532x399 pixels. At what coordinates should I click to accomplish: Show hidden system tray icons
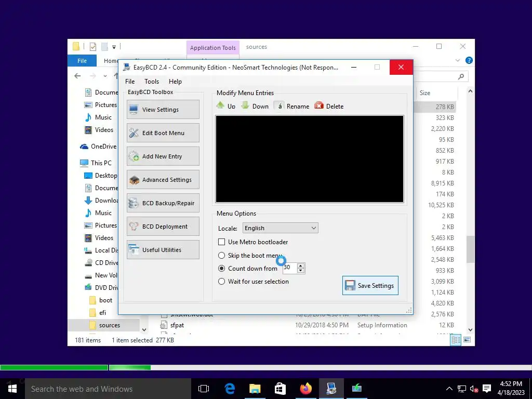449,389
